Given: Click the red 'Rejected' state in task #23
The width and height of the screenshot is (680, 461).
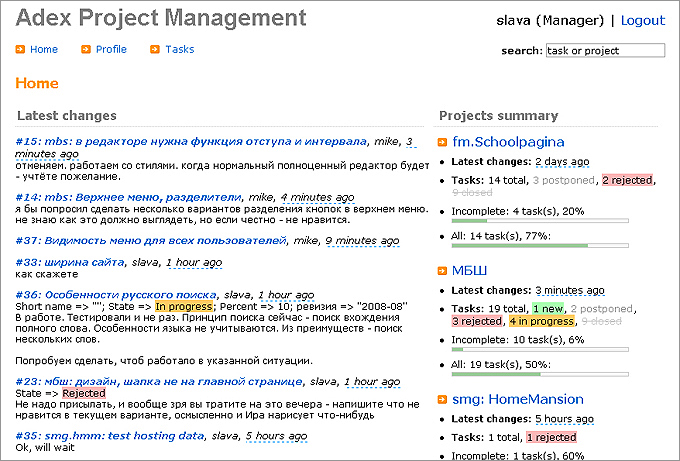Looking at the screenshot, I should (84, 393).
